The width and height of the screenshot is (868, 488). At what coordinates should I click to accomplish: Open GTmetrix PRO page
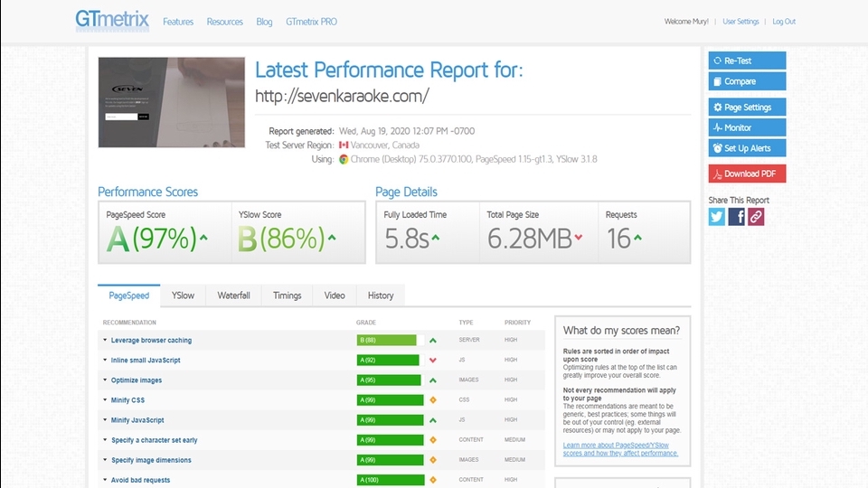click(311, 22)
